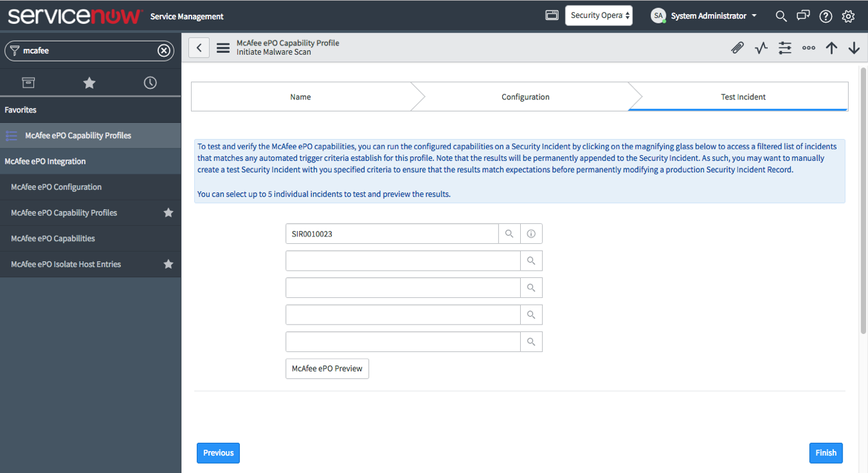This screenshot has width=868, height=473.
Task: Look up incident for SIR0010023 field
Action: [509, 234]
